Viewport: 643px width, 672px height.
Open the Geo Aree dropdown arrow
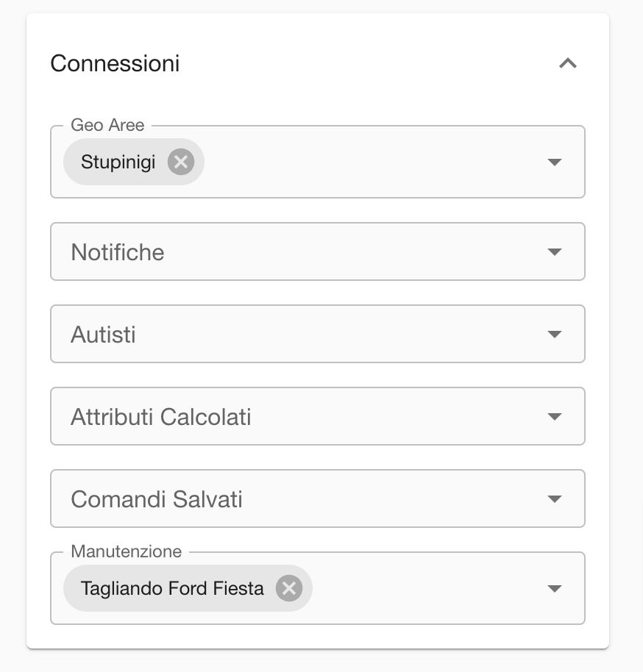(555, 162)
